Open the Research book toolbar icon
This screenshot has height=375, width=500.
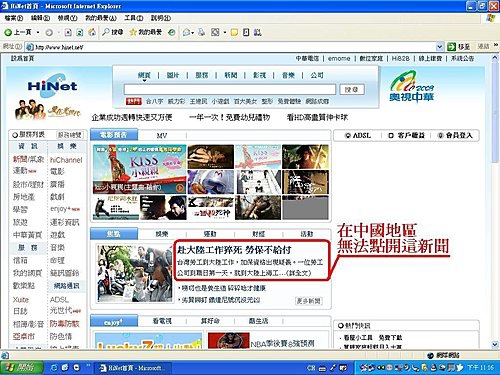tap(246, 32)
